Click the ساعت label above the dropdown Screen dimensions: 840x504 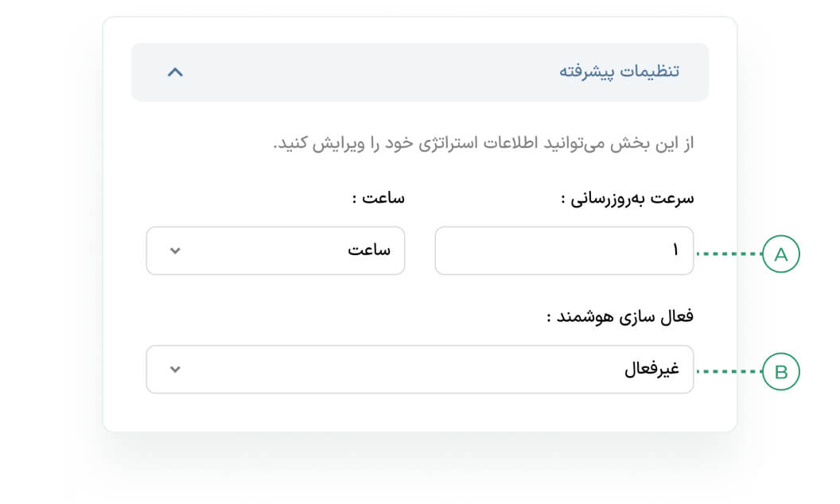click(x=378, y=199)
